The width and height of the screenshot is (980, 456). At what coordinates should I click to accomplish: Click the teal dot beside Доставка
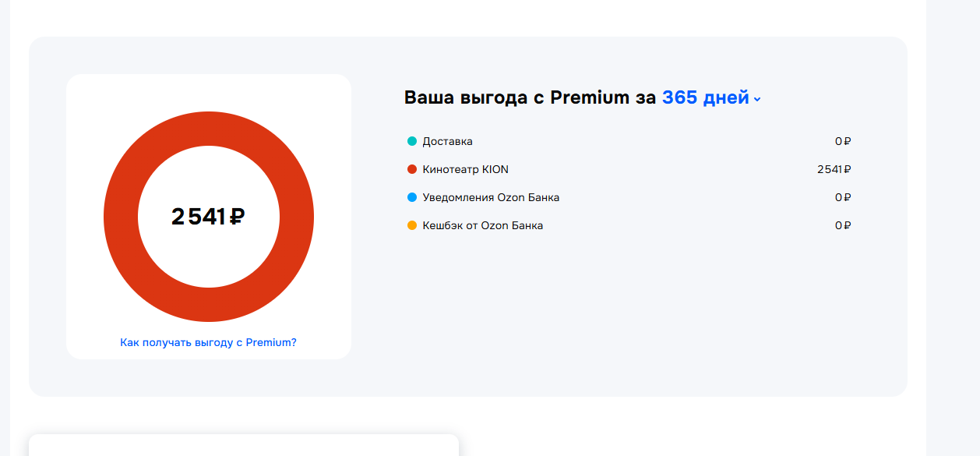(x=412, y=141)
